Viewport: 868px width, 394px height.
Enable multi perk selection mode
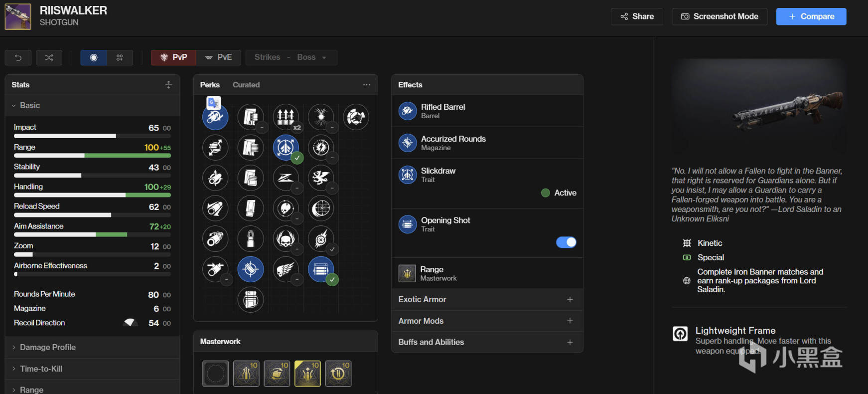(120, 57)
